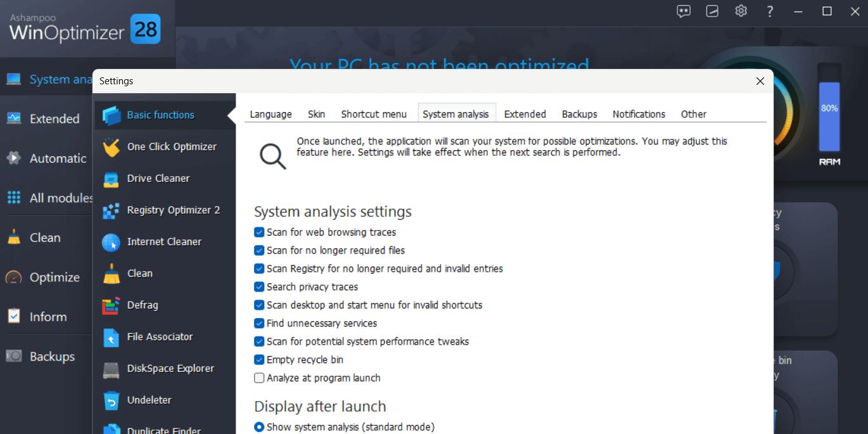Switch to the Backups settings tab
868x434 pixels.
pos(579,114)
